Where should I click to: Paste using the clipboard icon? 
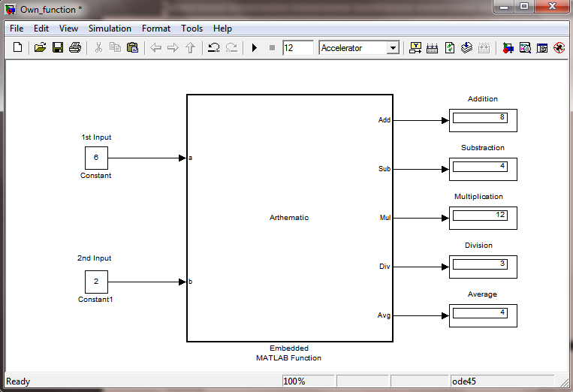132,47
